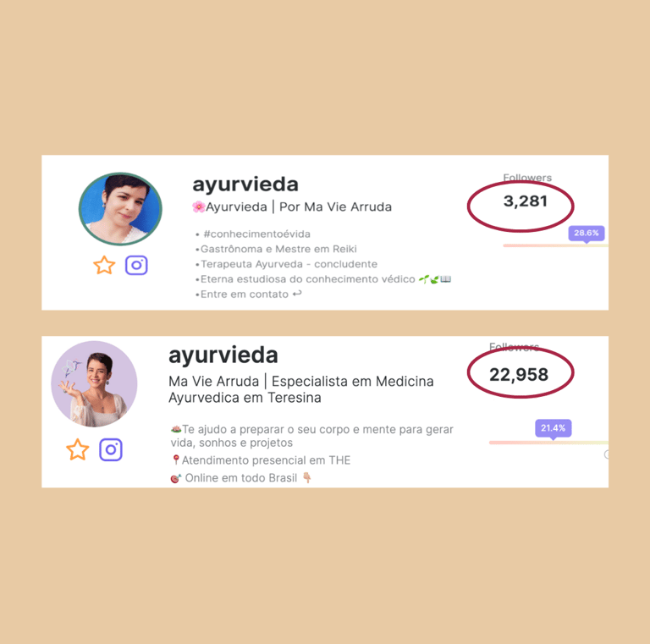Open the bottom ayurvieda username heading
The width and height of the screenshot is (650, 644).
pos(223,355)
